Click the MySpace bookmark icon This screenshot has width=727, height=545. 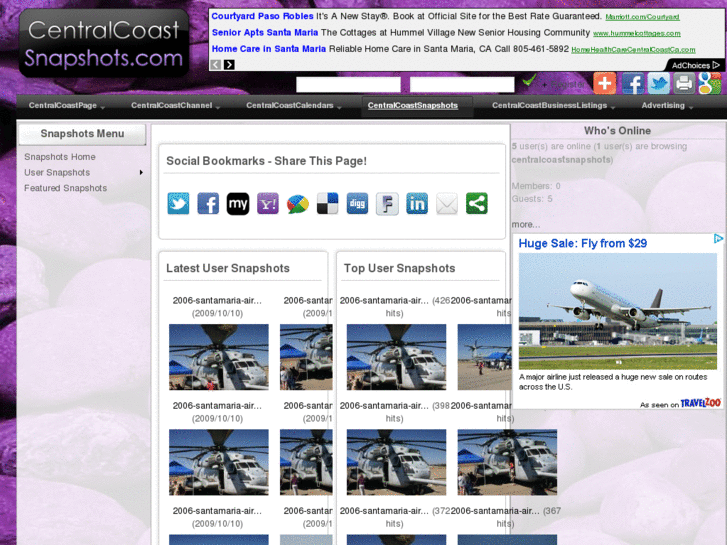click(x=238, y=204)
